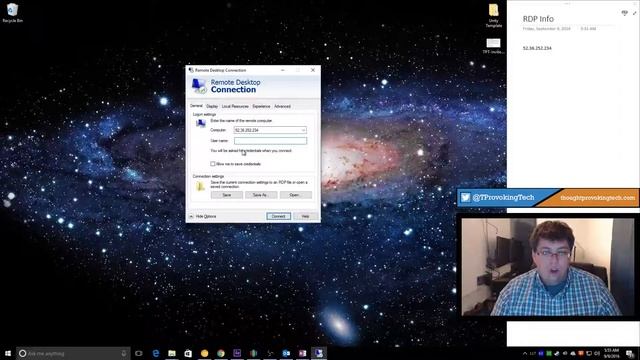Show hidden system tray icons

525,353
